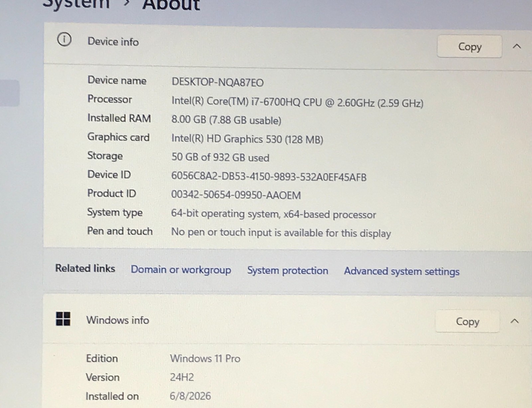Open Advanced system settings link

click(402, 271)
